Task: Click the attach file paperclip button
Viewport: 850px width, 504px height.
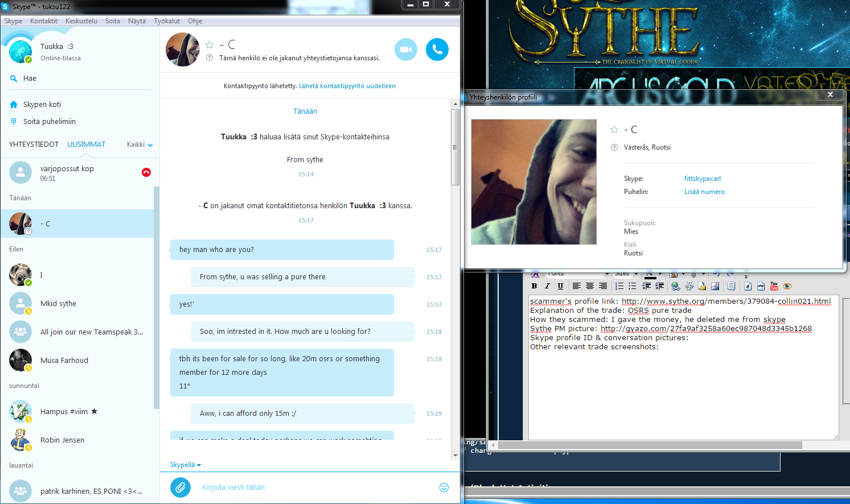Action: pos(180,487)
